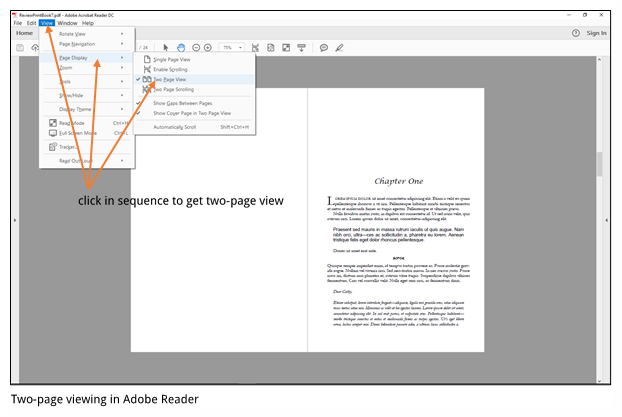This screenshot has height=417, width=622.
Task: Toggle Show Cover Page in Two Page View
Action: [191, 113]
